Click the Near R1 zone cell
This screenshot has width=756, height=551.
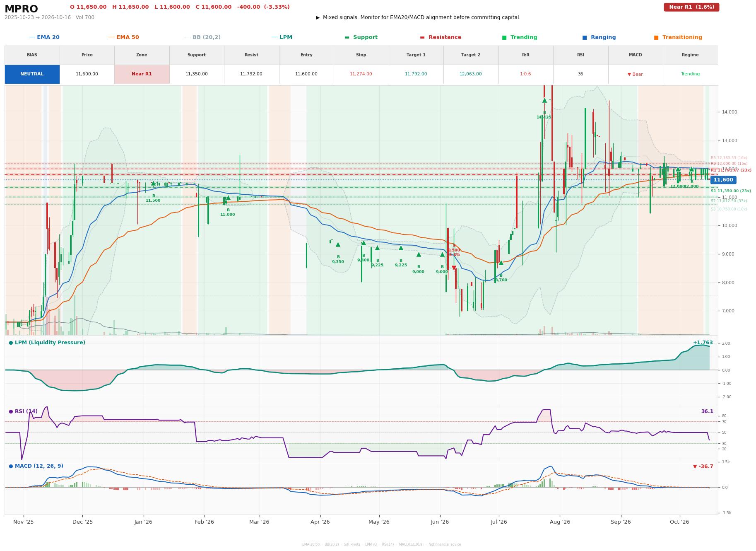(142, 74)
